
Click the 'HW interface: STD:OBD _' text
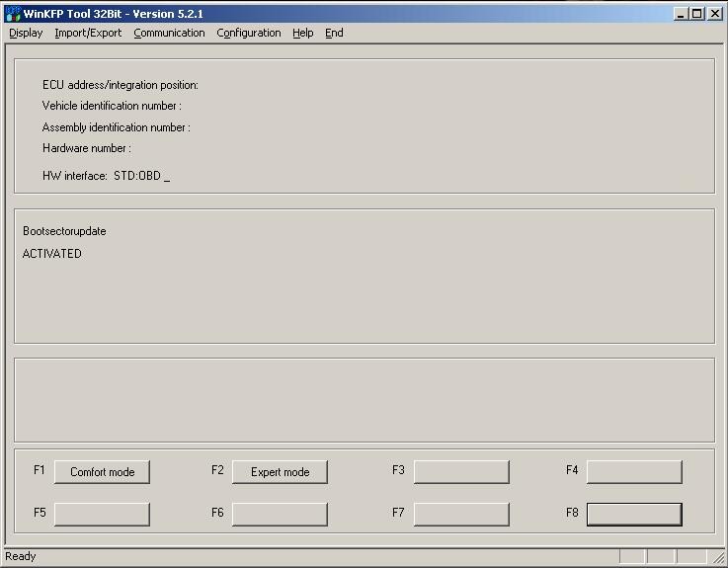pos(107,176)
